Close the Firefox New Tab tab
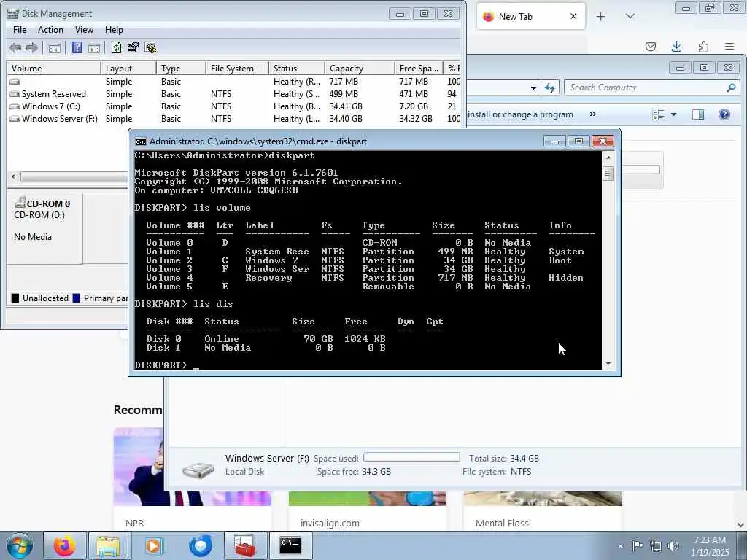The image size is (747, 560). [573, 16]
